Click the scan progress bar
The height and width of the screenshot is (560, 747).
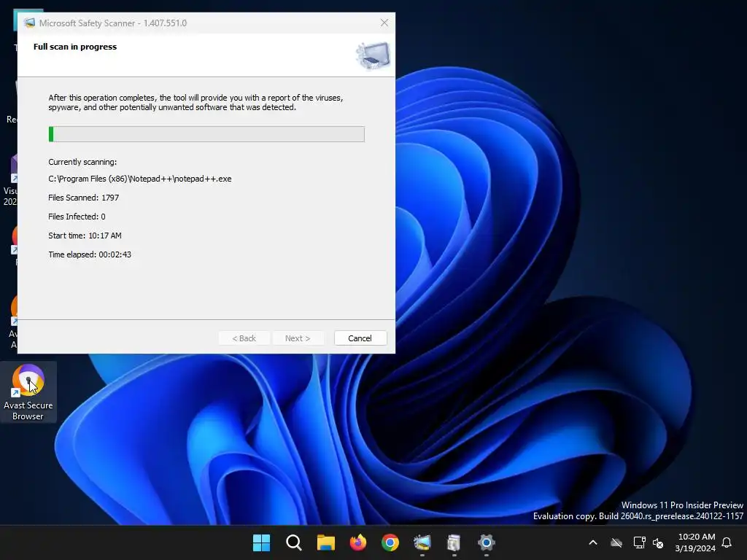click(206, 134)
